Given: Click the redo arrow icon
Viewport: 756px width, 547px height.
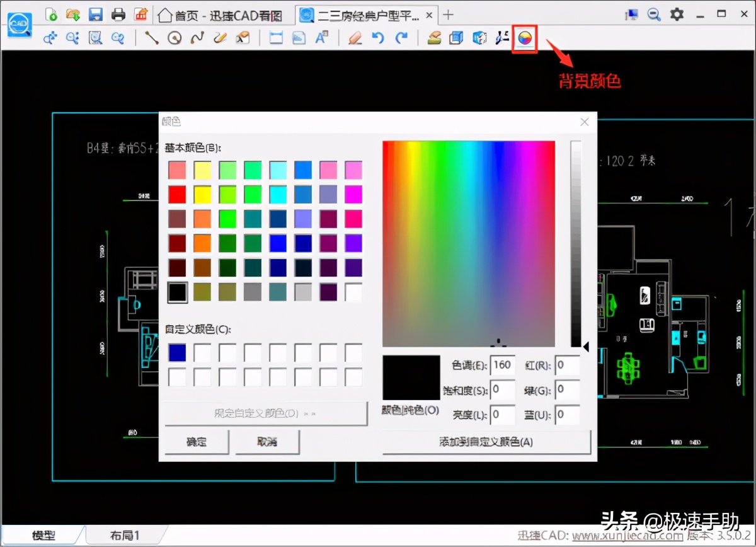Looking at the screenshot, I should click(x=401, y=38).
